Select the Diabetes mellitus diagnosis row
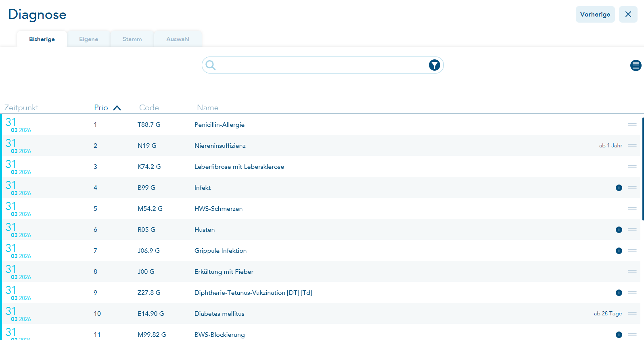Viewport: 644px width, 340px height. coord(220,314)
